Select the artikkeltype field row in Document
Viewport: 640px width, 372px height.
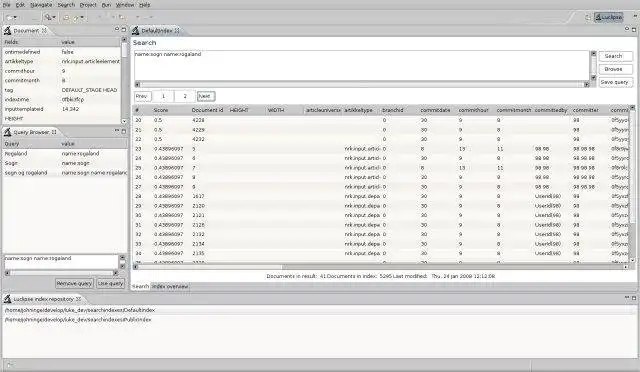coord(62,62)
